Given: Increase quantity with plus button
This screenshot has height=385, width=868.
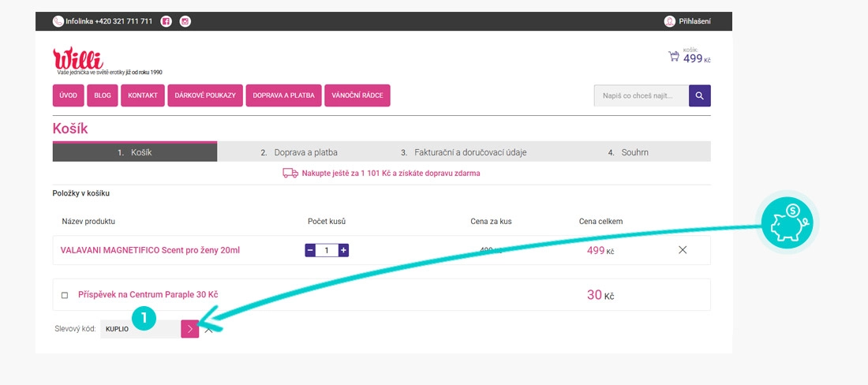Looking at the screenshot, I should tap(343, 251).
